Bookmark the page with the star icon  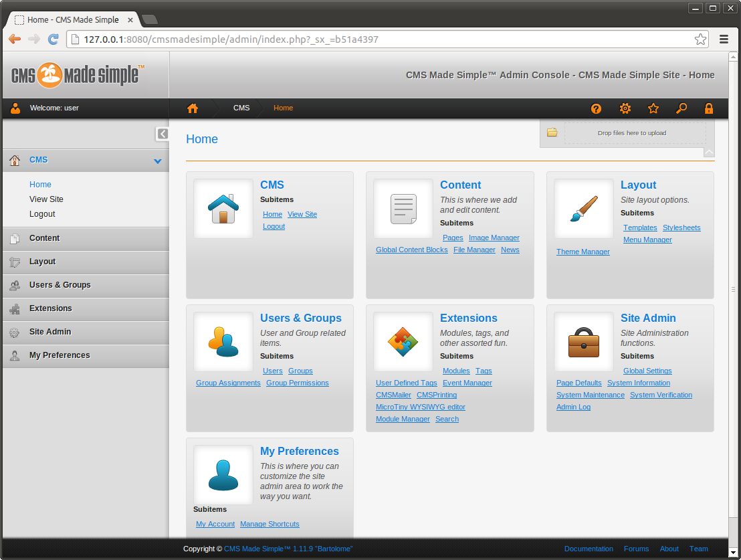click(700, 39)
